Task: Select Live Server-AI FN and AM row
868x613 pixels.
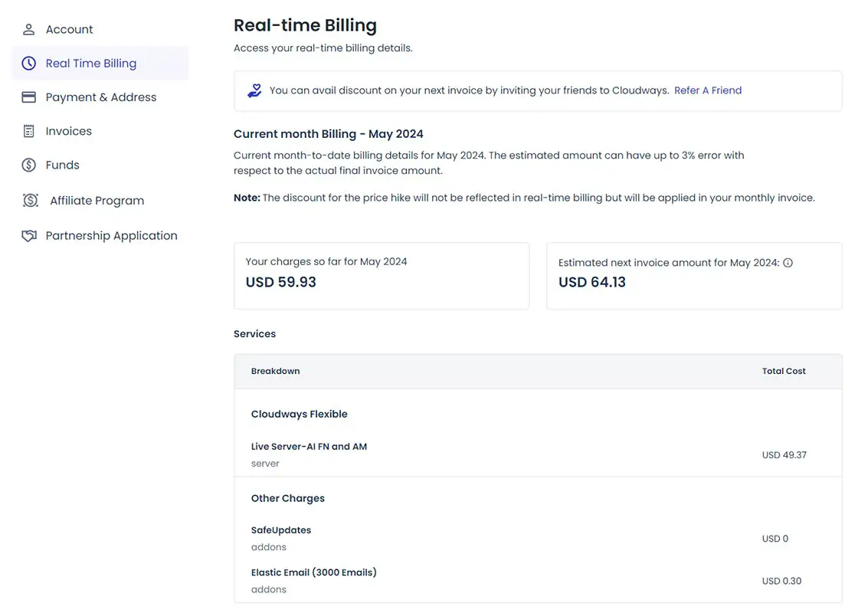Action: 538,454
